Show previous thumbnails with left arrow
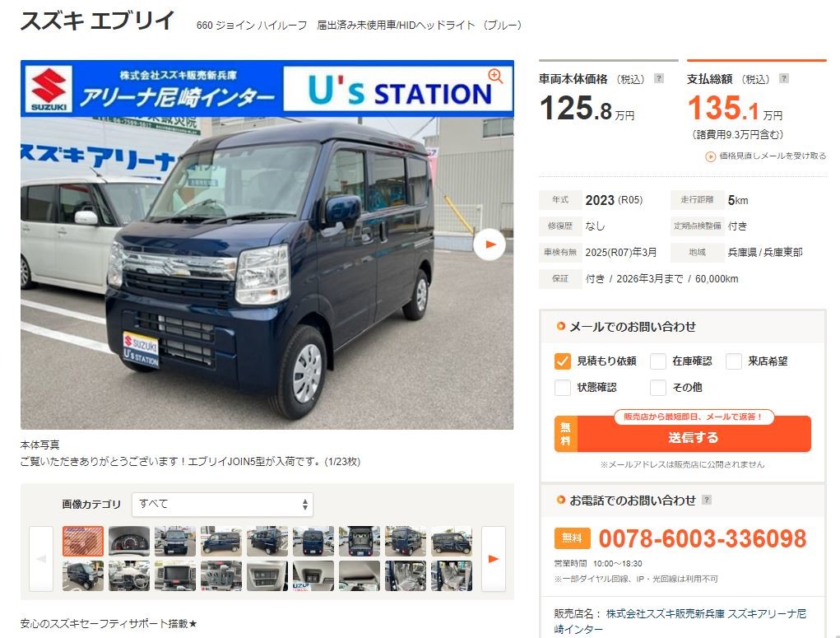The width and height of the screenshot is (840, 638). coord(40,559)
